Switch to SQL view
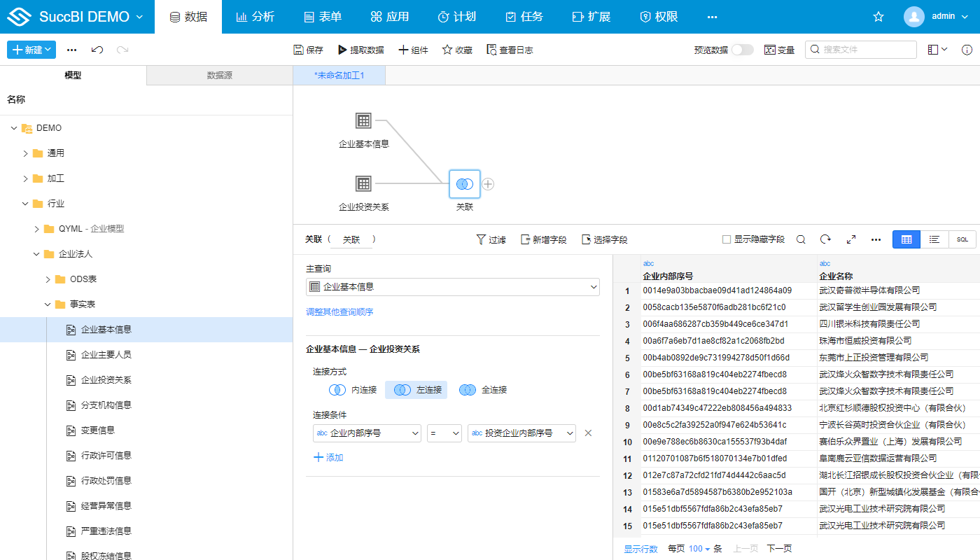This screenshot has width=980, height=560. pyautogui.click(x=962, y=239)
